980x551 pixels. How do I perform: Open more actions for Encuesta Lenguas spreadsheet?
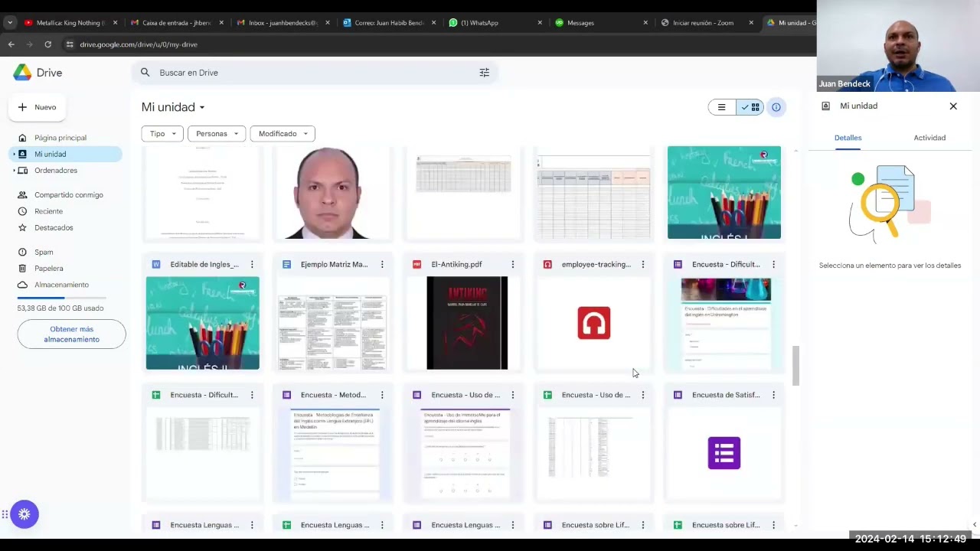(382, 525)
